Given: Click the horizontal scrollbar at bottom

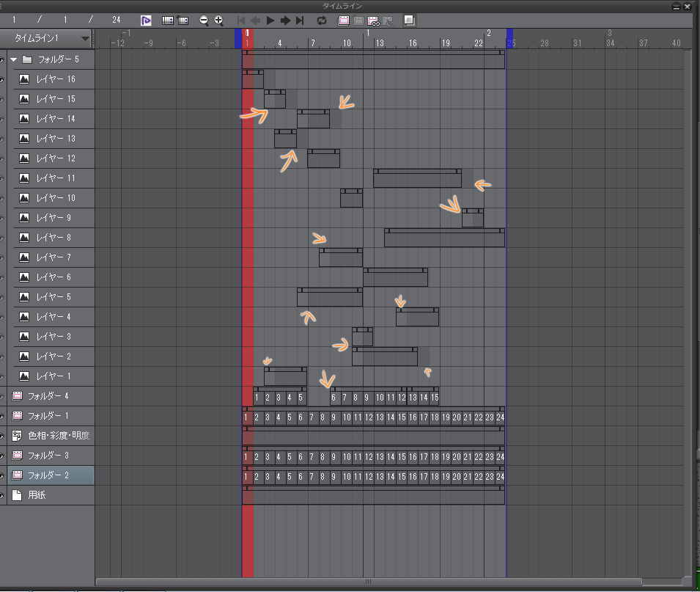Looking at the screenshot, I should 369,582.
